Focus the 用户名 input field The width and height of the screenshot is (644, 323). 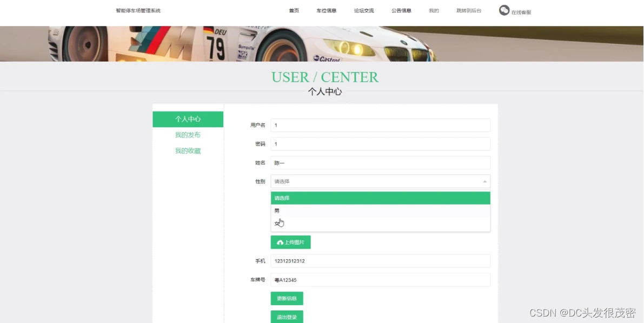(380, 126)
